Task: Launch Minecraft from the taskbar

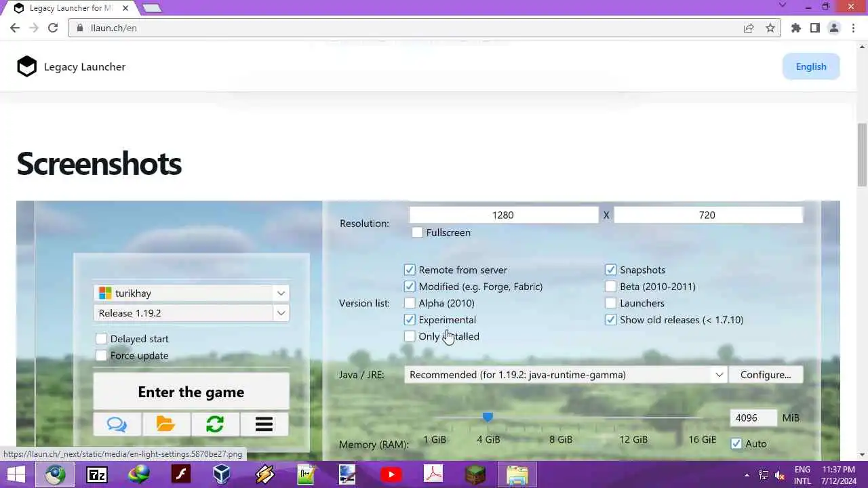Action: tap(475, 474)
